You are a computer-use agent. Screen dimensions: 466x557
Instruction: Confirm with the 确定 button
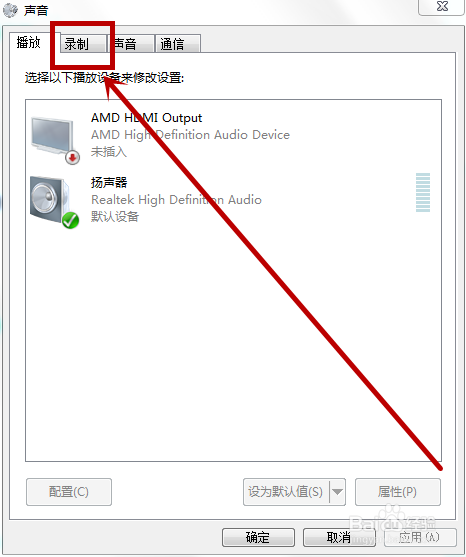258,537
